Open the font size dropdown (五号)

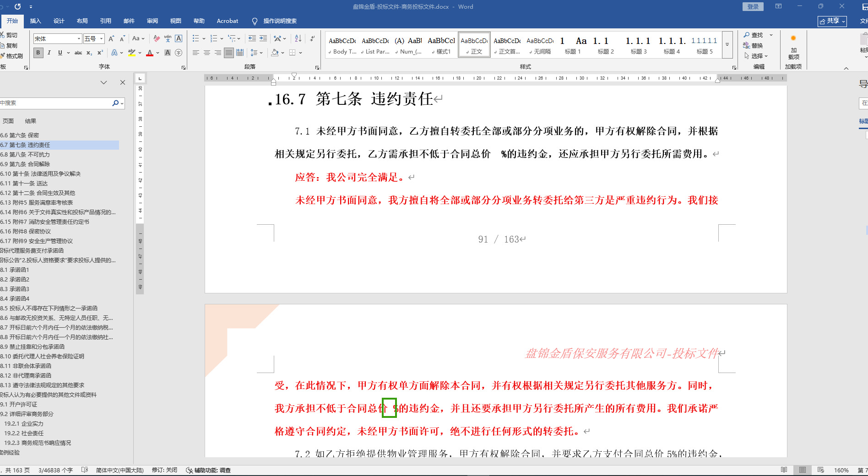click(x=101, y=39)
